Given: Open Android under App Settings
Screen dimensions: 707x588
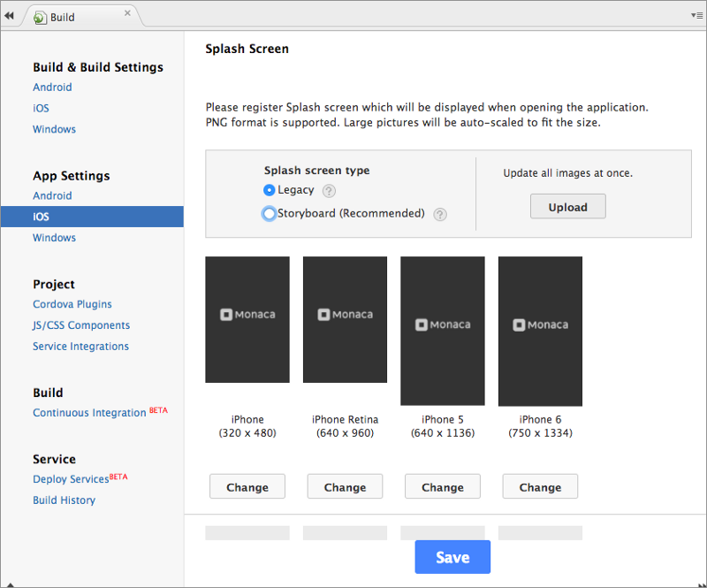Looking at the screenshot, I should click(x=52, y=195).
